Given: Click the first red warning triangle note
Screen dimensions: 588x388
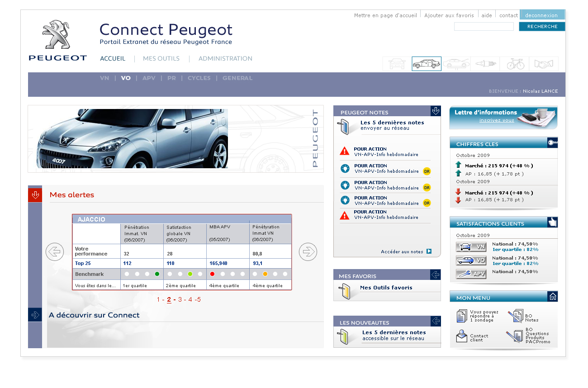Looking at the screenshot, I should point(345,151).
